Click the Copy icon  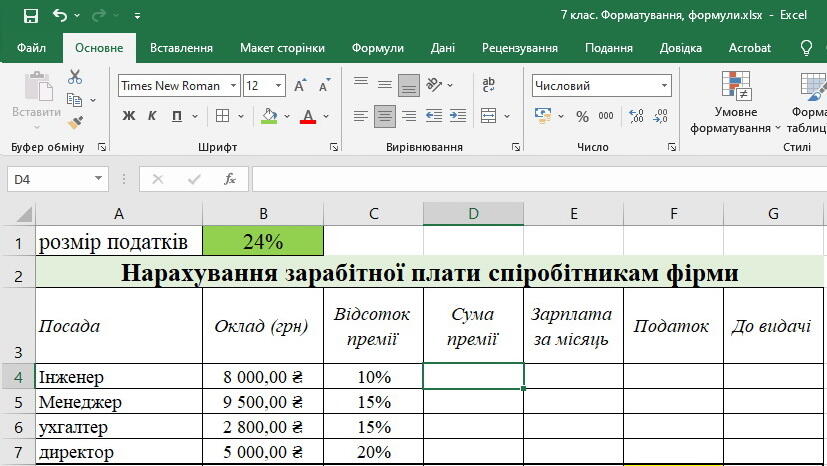[74, 100]
